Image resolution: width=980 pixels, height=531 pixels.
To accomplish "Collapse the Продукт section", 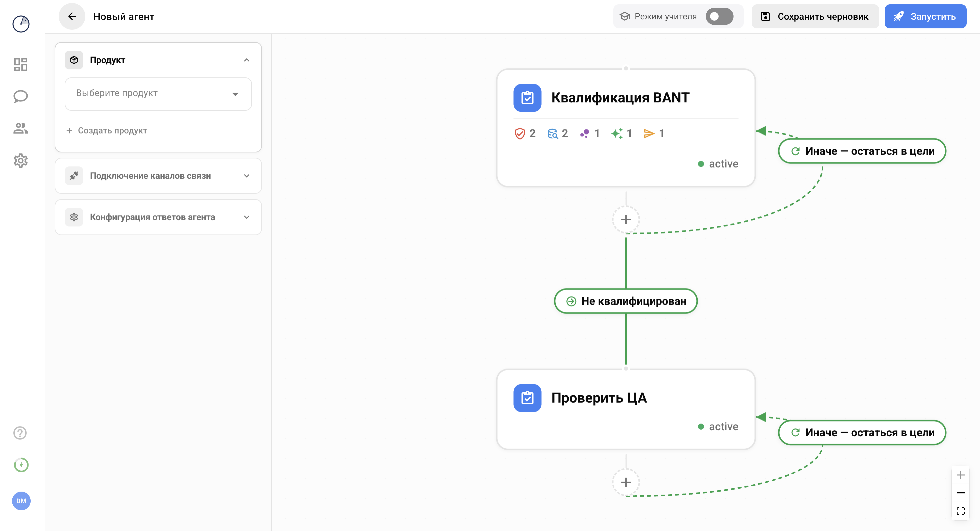I will click(x=247, y=60).
